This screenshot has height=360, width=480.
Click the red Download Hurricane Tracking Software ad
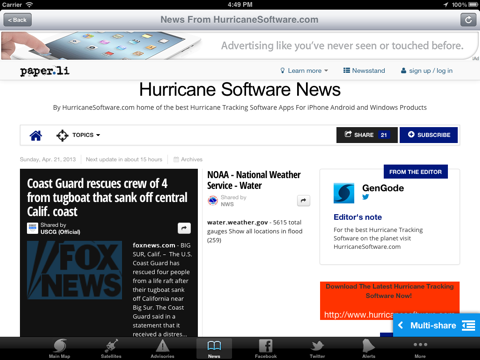click(x=390, y=301)
